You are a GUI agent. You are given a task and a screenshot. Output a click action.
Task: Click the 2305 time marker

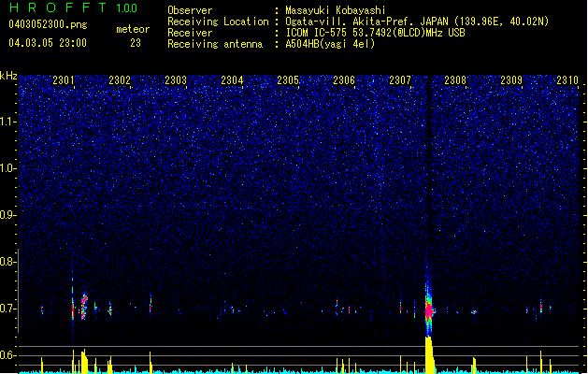[288, 80]
